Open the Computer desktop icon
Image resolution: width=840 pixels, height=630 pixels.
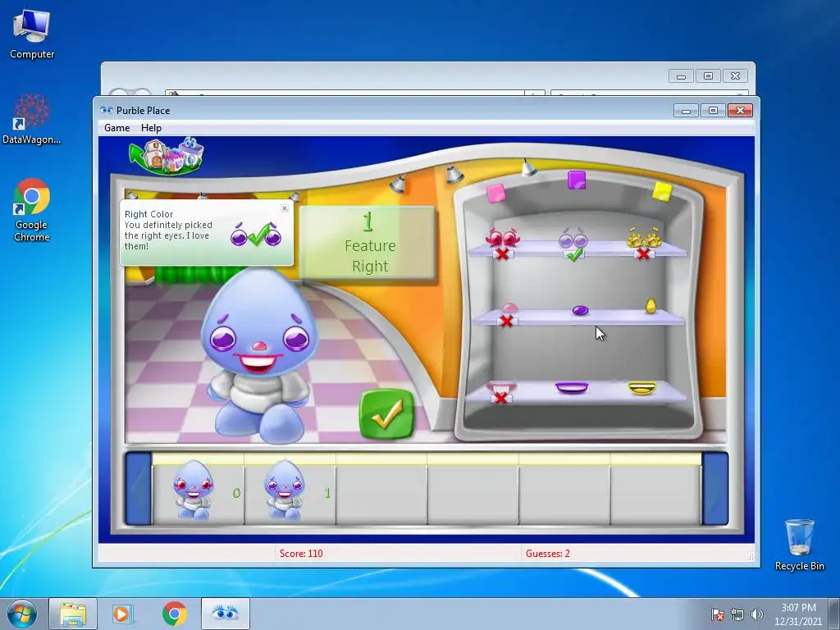(32, 34)
